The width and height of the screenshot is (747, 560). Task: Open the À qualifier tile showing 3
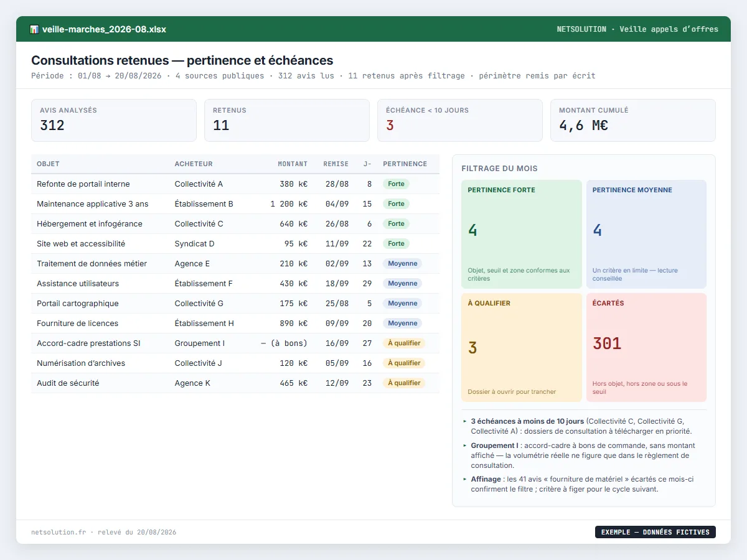pyautogui.click(x=522, y=347)
